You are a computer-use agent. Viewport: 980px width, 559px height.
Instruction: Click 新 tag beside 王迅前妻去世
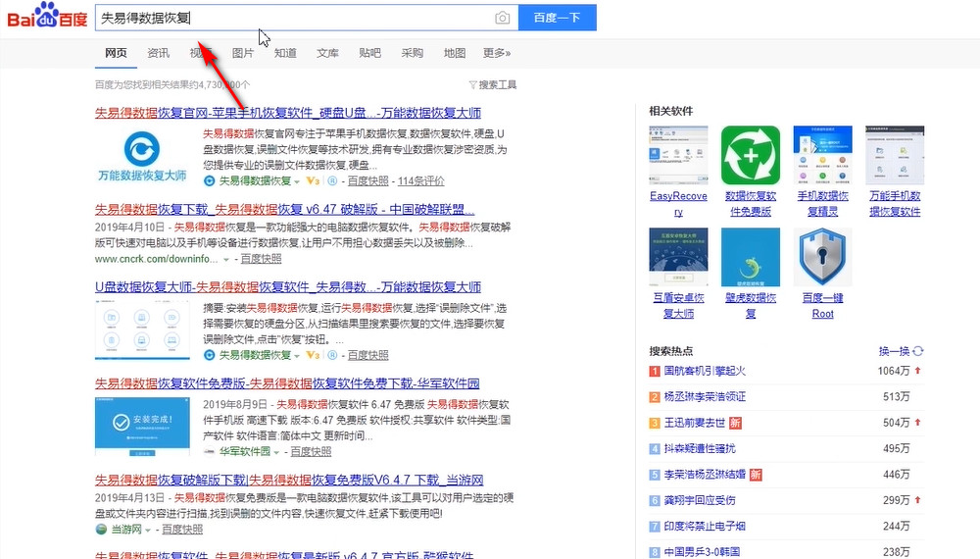point(735,423)
